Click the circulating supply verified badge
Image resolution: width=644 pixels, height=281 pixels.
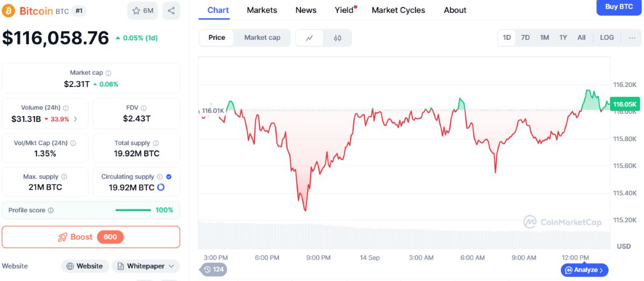[169, 177]
